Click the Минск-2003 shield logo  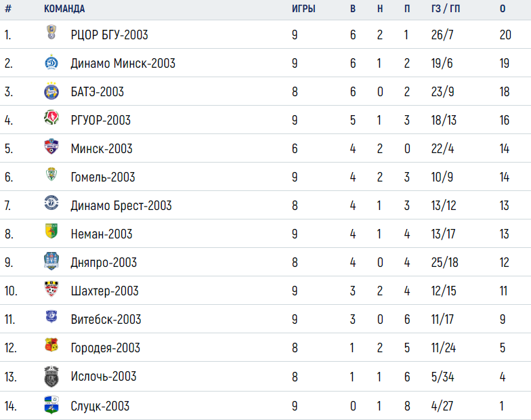pos(51,146)
